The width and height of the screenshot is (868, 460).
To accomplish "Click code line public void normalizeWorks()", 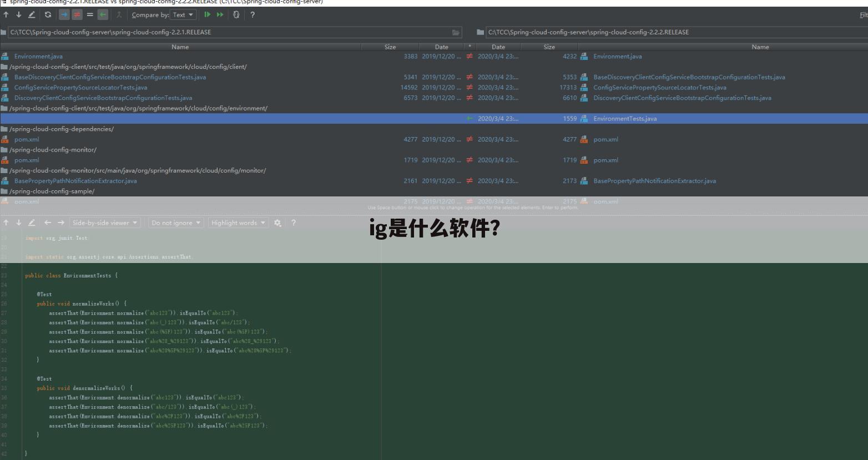I will click(x=82, y=304).
